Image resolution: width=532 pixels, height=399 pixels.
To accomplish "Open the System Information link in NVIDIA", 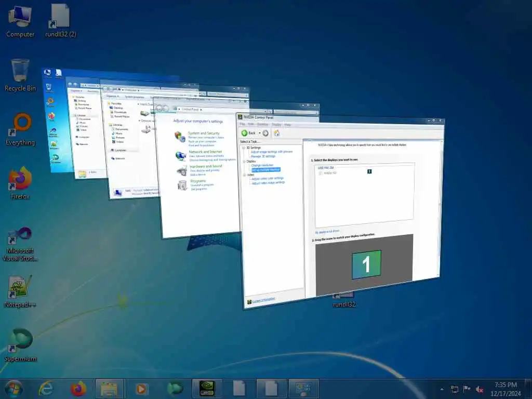I will 263,300.
